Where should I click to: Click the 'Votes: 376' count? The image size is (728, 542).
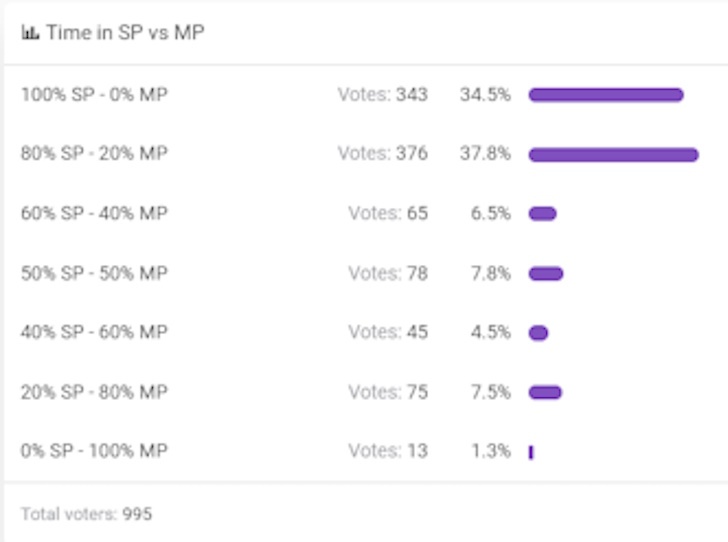[383, 153]
